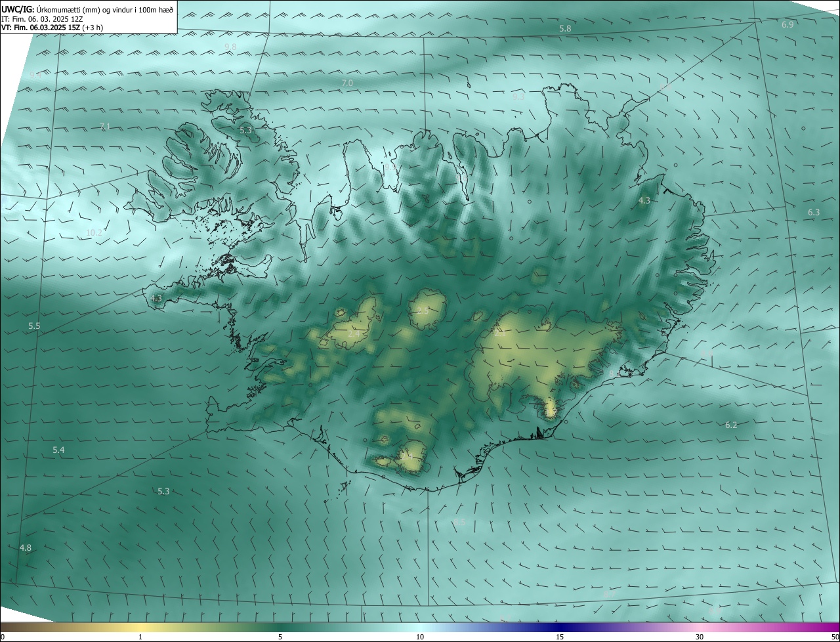840x642 pixels.
Task: Click the 5.8 value label
Action: click(565, 29)
